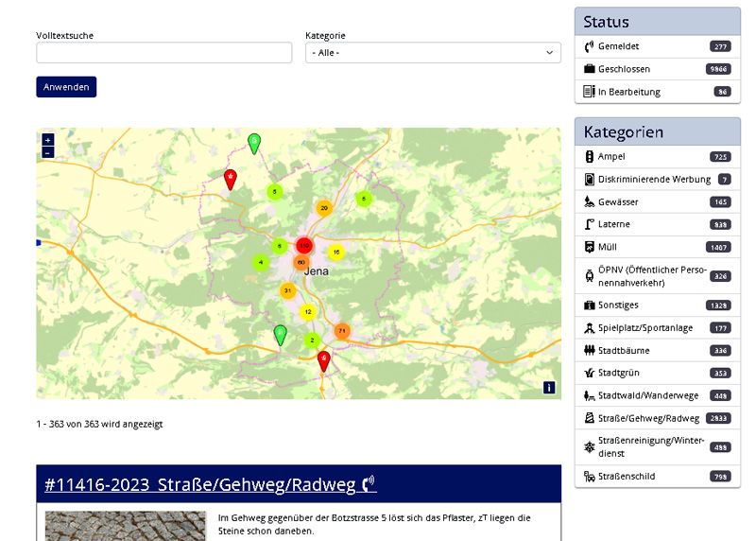Screen dimensions: 756x541
Task: Click the green pin at map top
Action: click(x=254, y=144)
